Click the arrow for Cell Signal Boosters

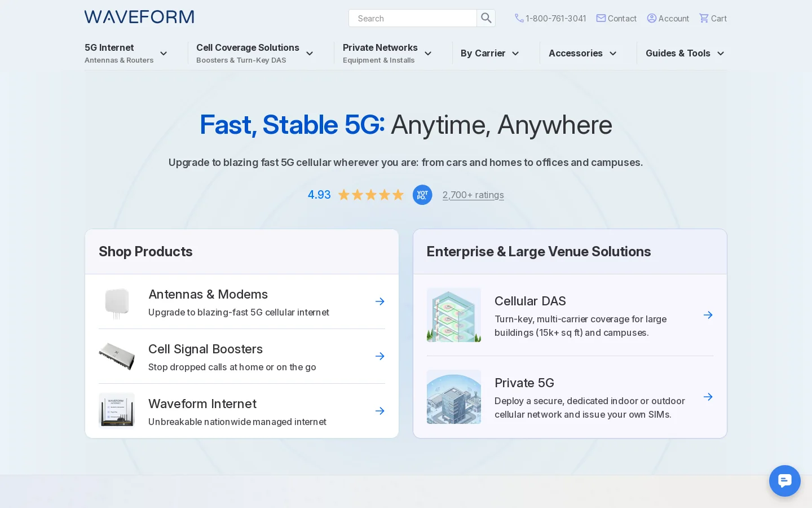click(x=380, y=356)
